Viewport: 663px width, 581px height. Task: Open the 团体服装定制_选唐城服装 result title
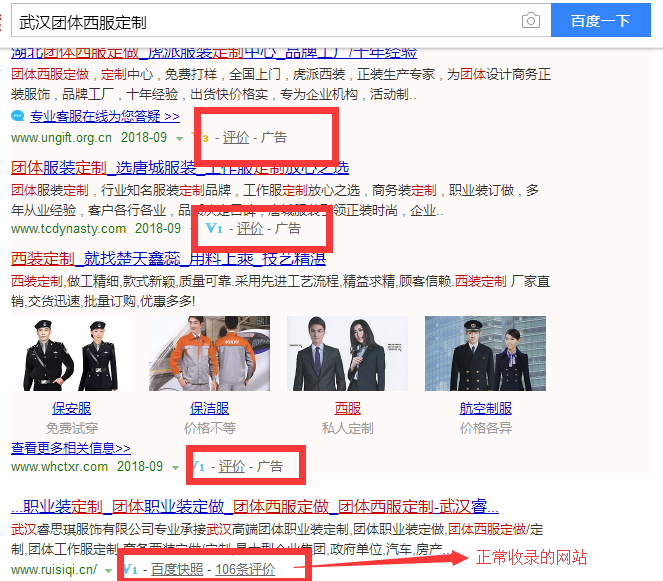tap(180, 168)
